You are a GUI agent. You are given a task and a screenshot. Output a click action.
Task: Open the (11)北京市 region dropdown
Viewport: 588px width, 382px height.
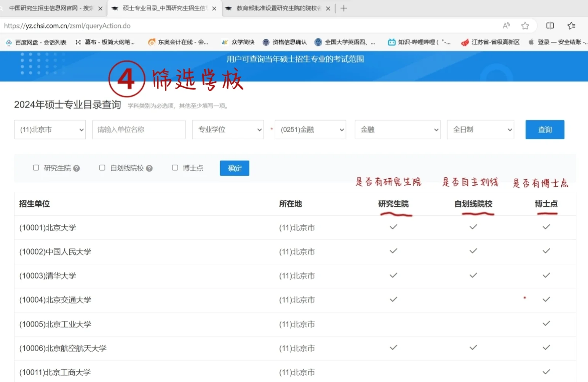click(x=50, y=129)
